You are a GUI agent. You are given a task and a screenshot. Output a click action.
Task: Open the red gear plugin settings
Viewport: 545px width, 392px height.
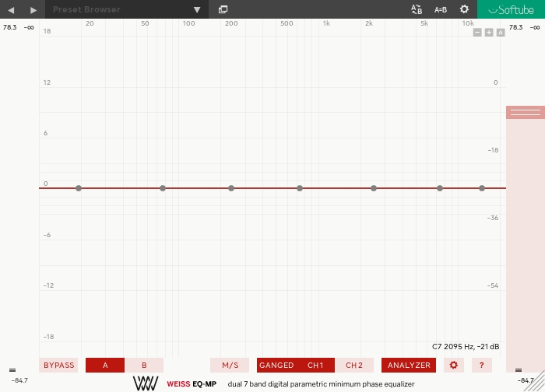pyautogui.click(x=454, y=366)
